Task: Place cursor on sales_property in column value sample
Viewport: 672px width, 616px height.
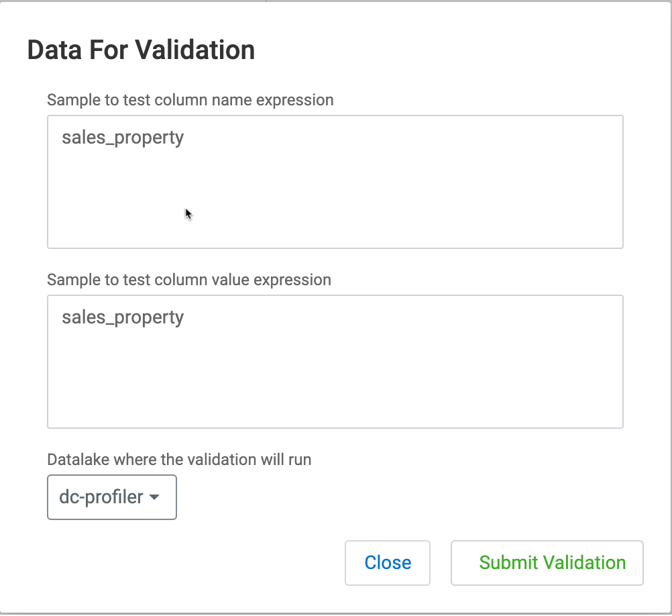Action: 123,317
